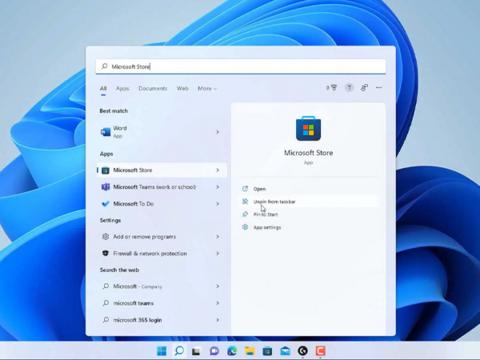Expand the Microsoft To Do result chevron
Screen dimensions: 480x360
click(x=218, y=204)
